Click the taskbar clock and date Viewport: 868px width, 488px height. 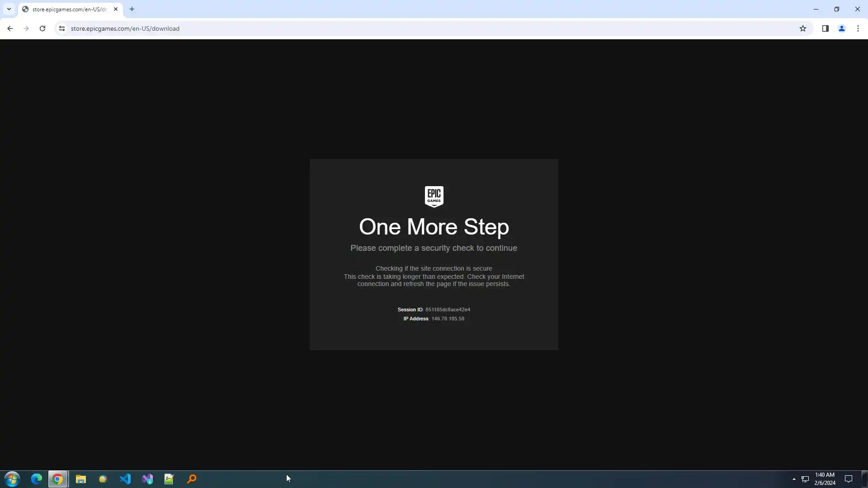825,479
